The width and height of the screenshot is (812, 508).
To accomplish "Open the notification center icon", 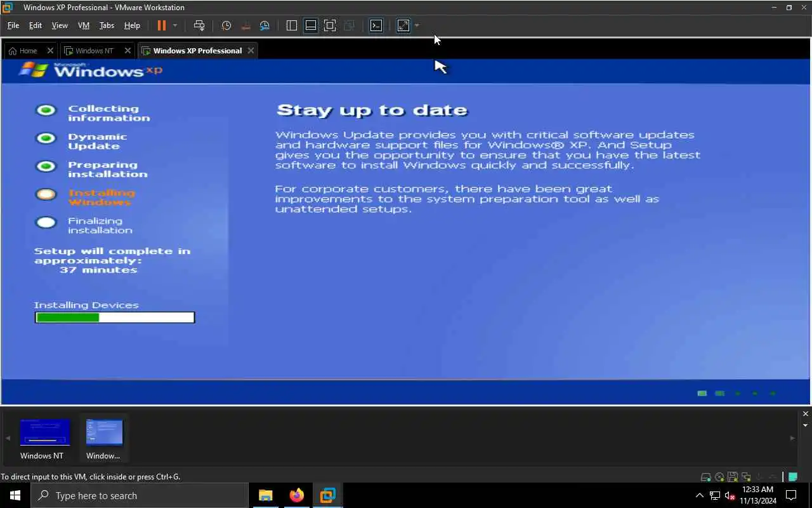I will tap(792, 495).
